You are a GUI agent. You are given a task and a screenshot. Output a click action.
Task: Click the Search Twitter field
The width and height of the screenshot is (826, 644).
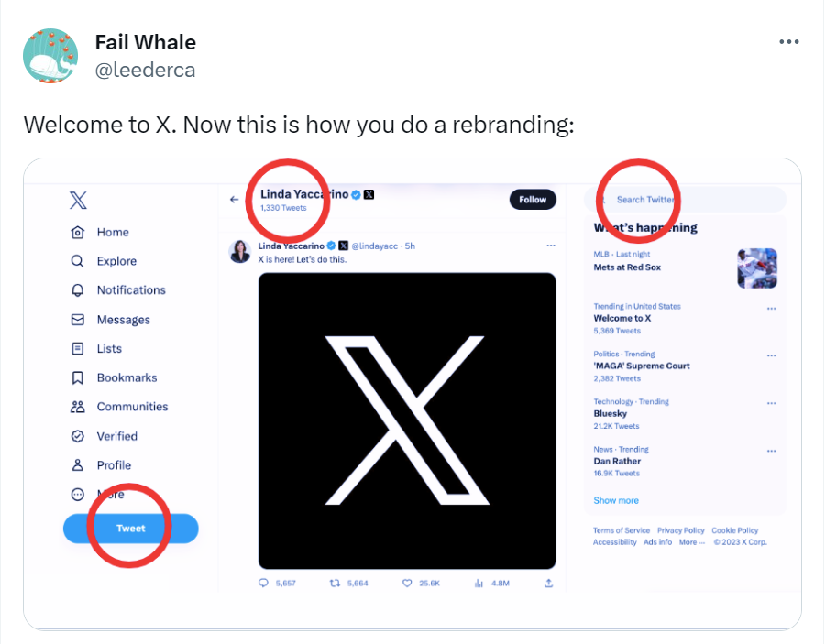point(685,200)
